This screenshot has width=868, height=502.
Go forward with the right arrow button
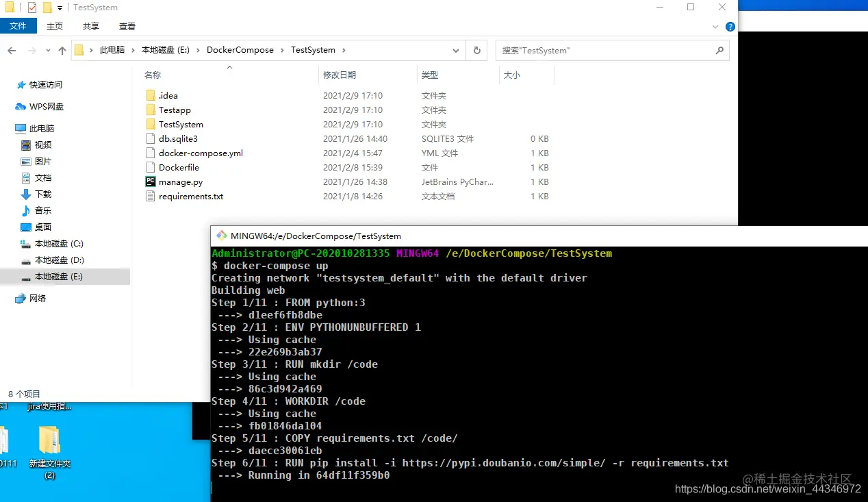point(31,50)
